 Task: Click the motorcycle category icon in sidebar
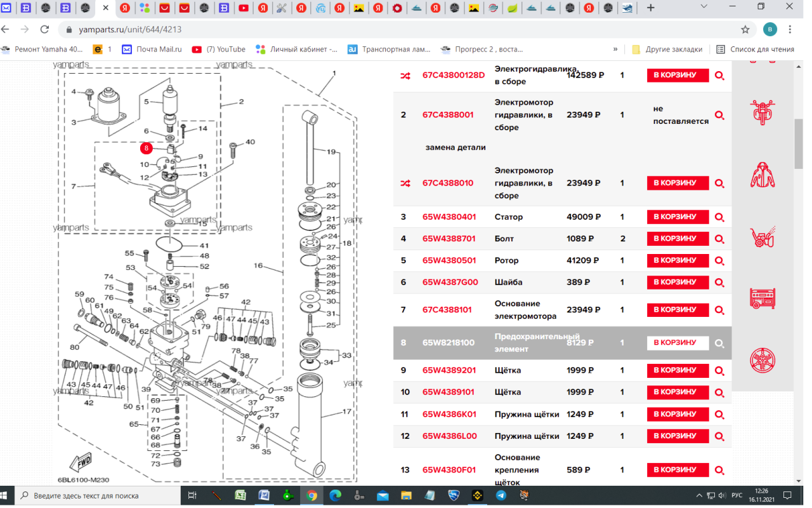[x=763, y=112]
